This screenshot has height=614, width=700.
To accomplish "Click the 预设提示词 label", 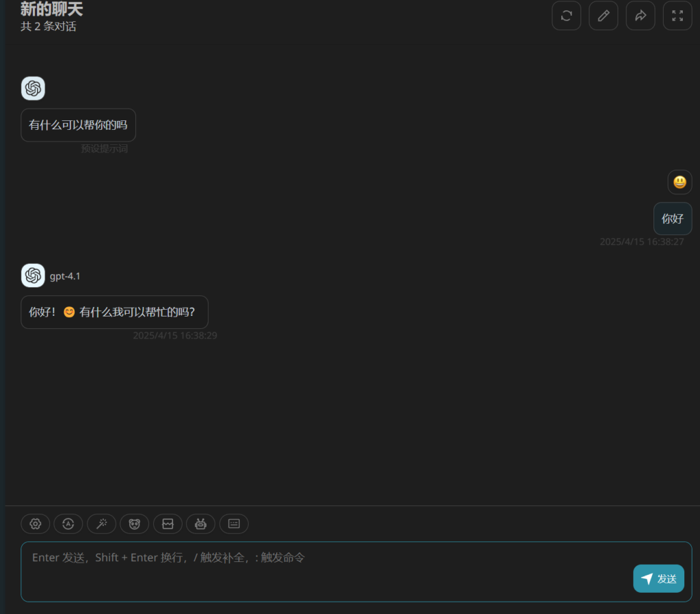I will click(106, 147).
